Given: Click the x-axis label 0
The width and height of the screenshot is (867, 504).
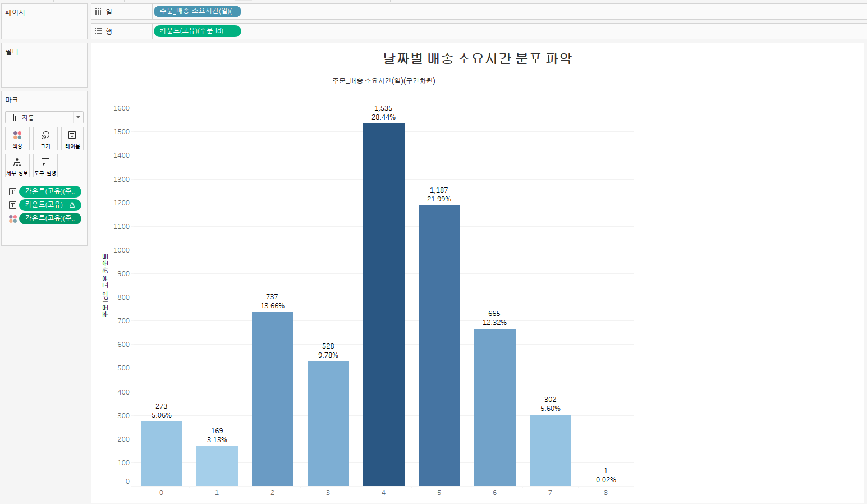Looking at the screenshot, I should point(161,493).
